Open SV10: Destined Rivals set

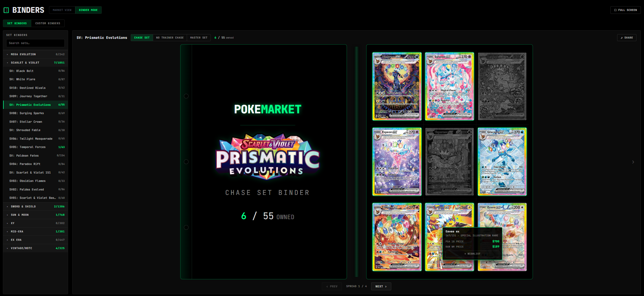(x=35, y=88)
